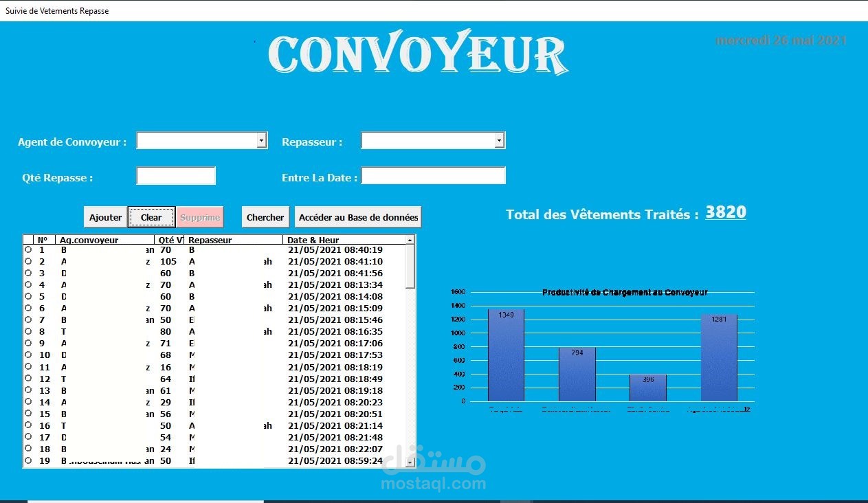Click date cell 21/05/2021 08:13:34
The width and height of the screenshot is (868, 503).
click(x=335, y=285)
